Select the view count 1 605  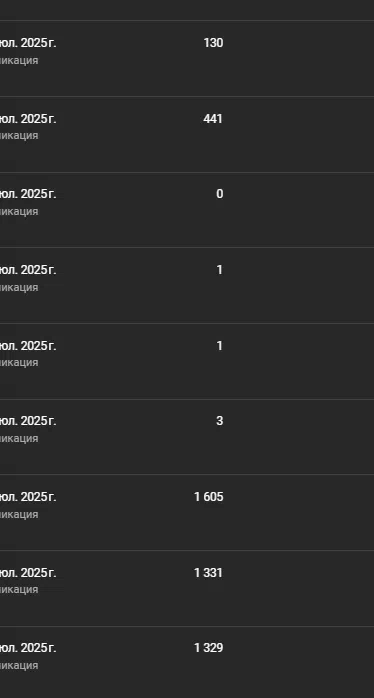[x=209, y=497]
